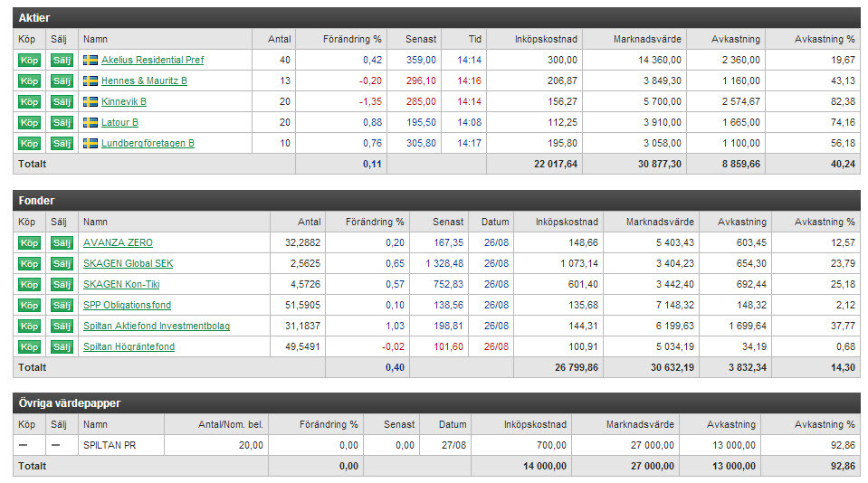Viewport: 868px width, 483px height.
Task: Click Sälj for Spiltan Högräntefond
Action: click(x=61, y=347)
